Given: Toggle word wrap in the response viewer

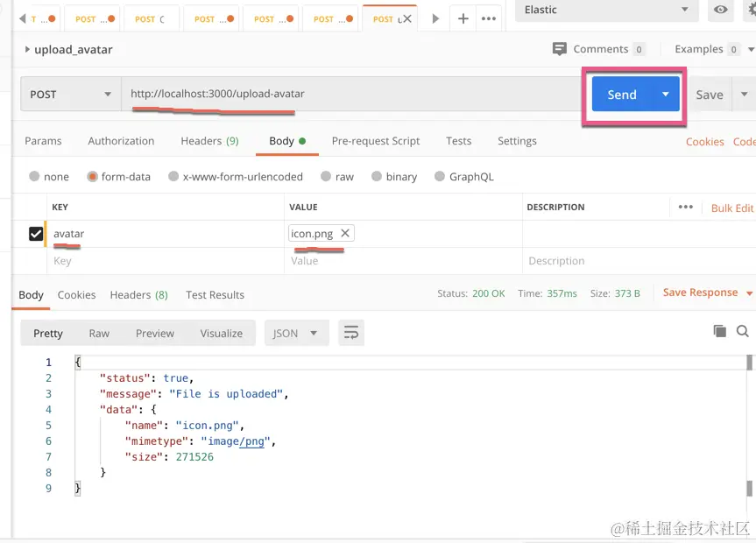Looking at the screenshot, I should tap(351, 333).
